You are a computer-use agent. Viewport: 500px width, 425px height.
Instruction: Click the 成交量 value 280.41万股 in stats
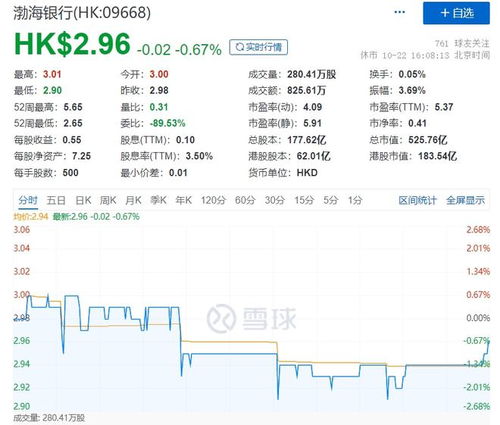pos(311,74)
